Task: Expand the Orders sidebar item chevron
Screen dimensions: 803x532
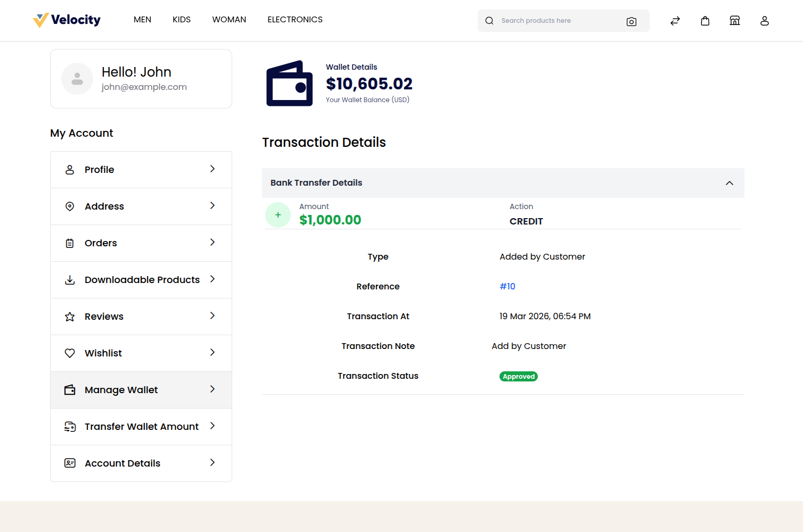Action: pyautogui.click(x=212, y=243)
